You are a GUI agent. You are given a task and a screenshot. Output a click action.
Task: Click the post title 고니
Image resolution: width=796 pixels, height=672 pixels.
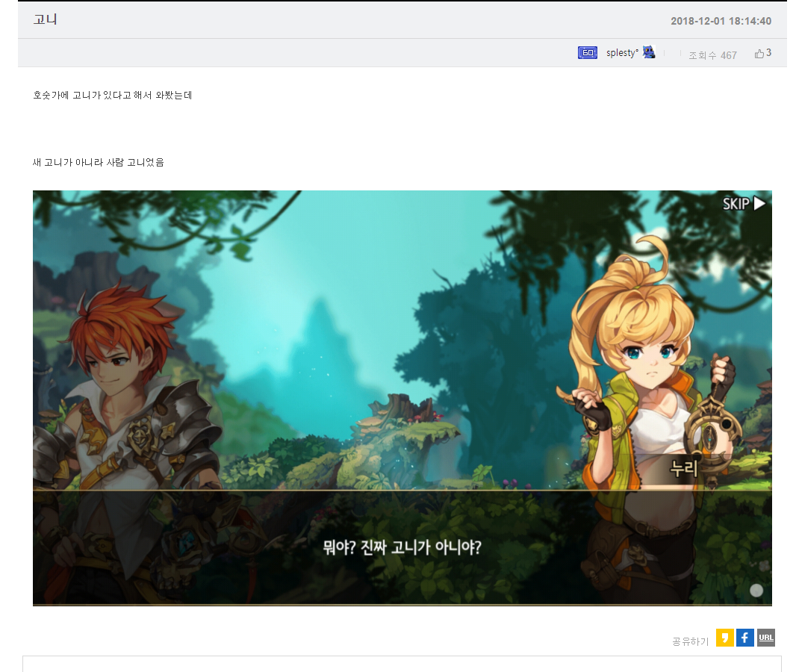46,19
